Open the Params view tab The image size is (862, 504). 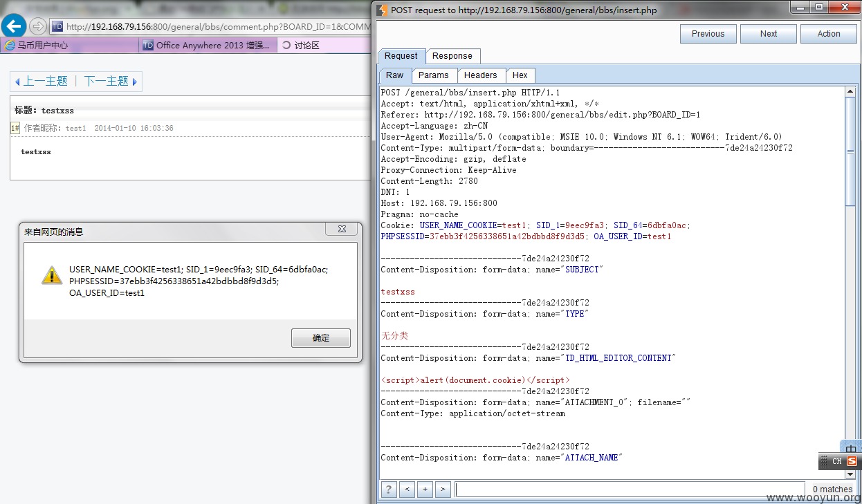click(x=434, y=75)
